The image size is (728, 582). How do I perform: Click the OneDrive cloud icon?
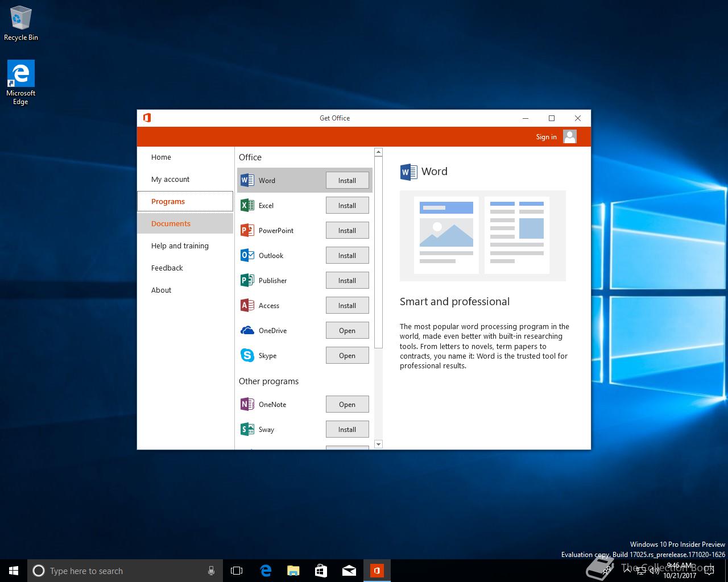[x=247, y=330]
